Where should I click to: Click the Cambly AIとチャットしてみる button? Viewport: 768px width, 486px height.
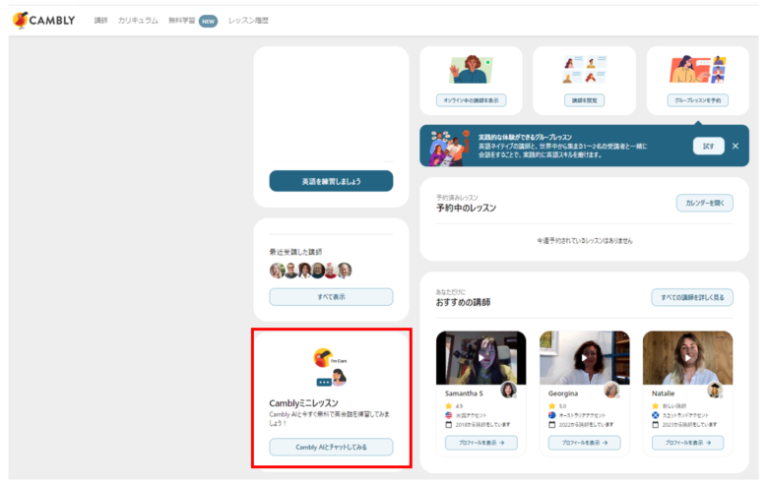[x=331, y=447]
